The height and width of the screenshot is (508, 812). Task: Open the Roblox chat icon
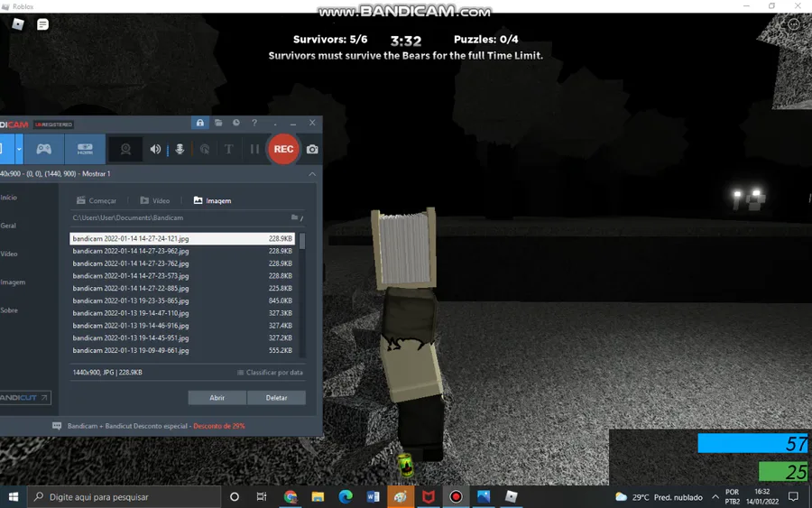pos(43,24)
